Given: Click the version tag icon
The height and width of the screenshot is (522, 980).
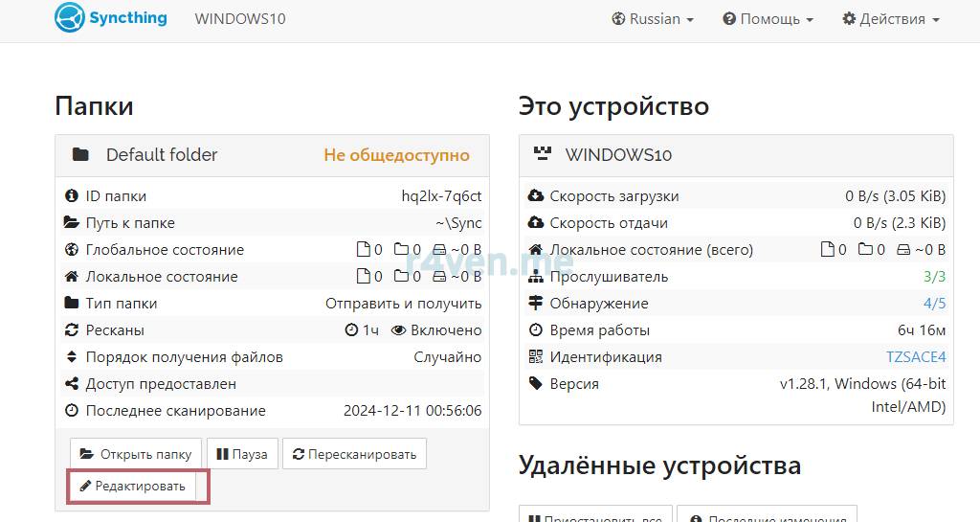Looking at the screenshot, I should (536, 384).
